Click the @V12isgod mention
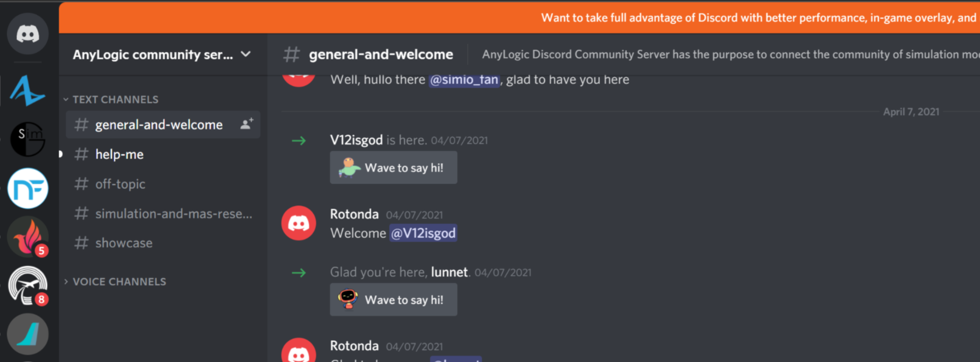The height and width of the screenshot is (362, 980). click(x=423, y=233)
